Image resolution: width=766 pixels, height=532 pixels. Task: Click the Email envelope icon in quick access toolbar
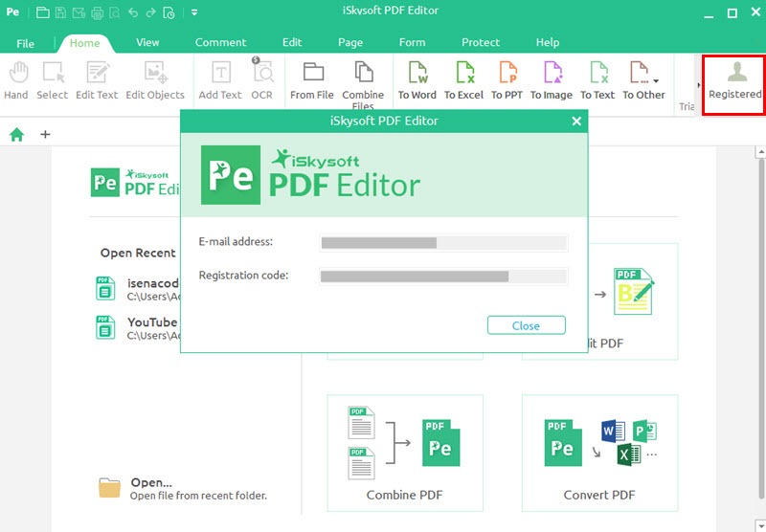79,13
